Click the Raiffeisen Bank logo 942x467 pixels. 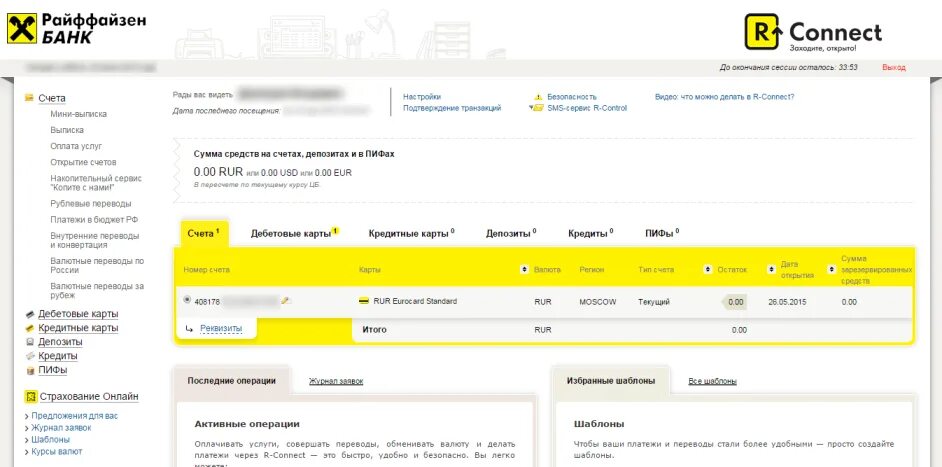click(76, 29)
